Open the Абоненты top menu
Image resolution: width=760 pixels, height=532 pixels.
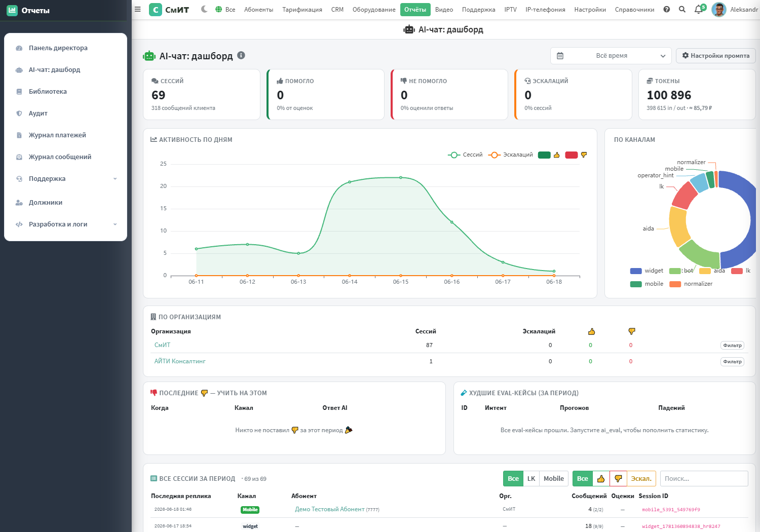(258, 10)
